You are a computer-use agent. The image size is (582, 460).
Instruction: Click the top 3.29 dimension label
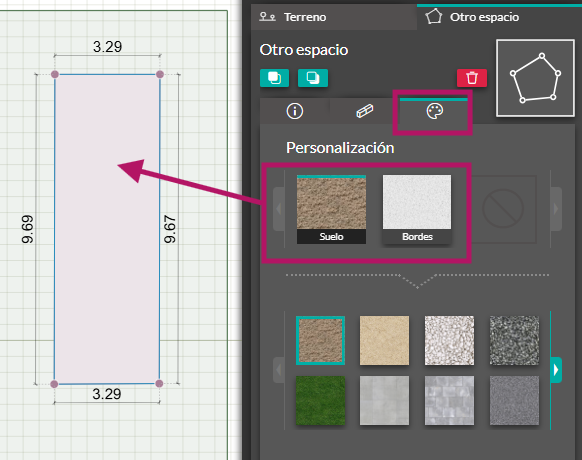tap(107, 47)
